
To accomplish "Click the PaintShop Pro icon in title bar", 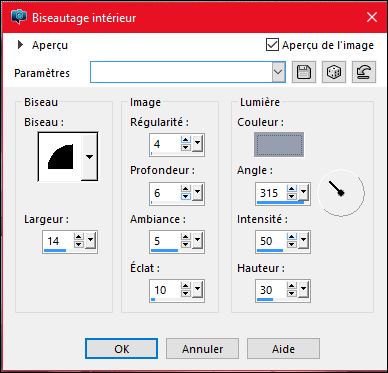I will [x=18, y=17].
